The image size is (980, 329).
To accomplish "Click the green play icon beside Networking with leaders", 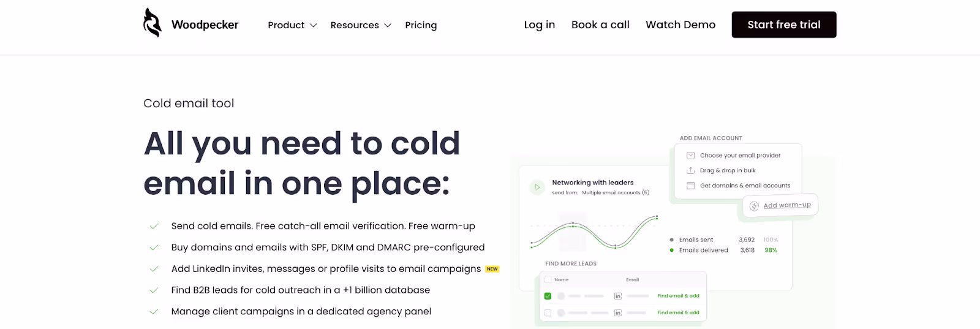I will [x=537, y=187].
